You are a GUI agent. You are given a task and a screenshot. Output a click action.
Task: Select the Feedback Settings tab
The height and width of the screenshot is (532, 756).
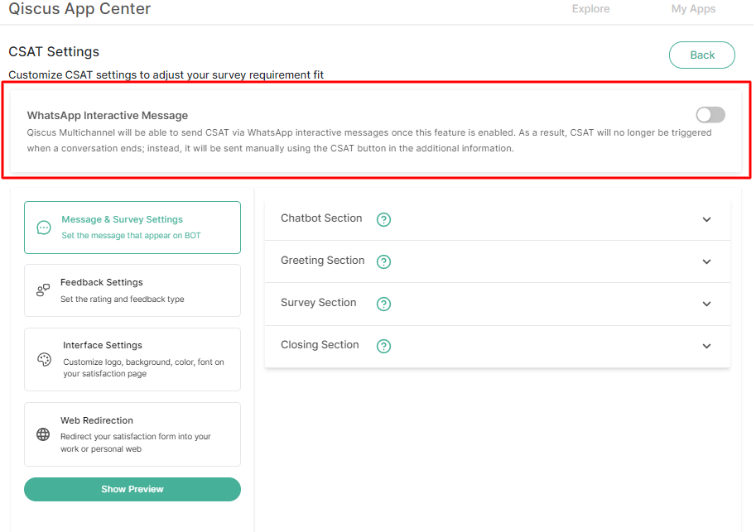point(132,290)
